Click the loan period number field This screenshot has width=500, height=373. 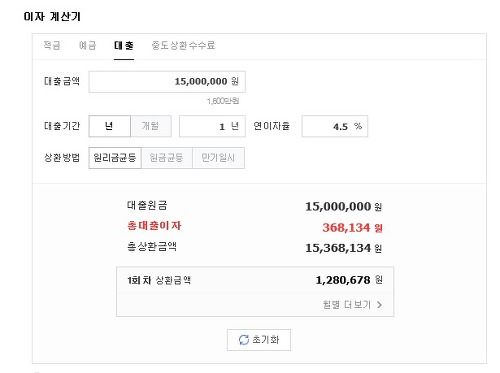click(x=212, y=126)
